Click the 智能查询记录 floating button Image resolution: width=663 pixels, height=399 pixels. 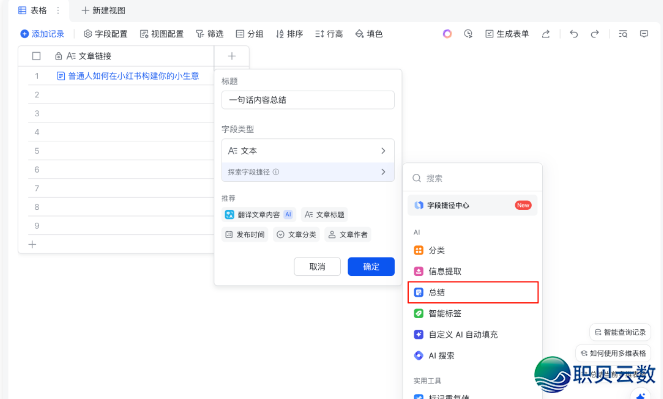tap(620, 332)
